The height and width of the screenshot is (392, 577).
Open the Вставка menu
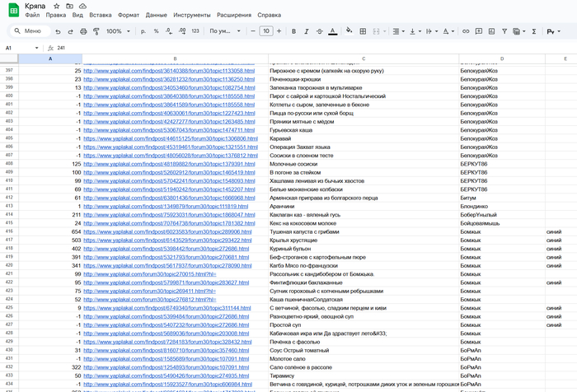pyautogui.click(x=101, y=16)
